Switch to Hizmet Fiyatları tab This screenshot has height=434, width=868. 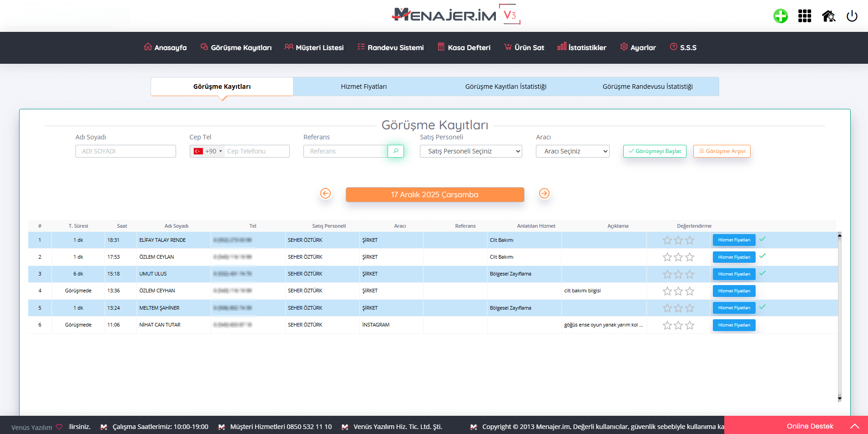click(x=363, y=87)
